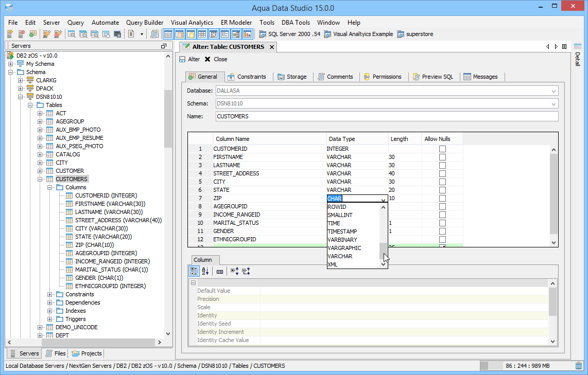Toggle Allow Nulls for CUSTOMERID

click(442, 149)
